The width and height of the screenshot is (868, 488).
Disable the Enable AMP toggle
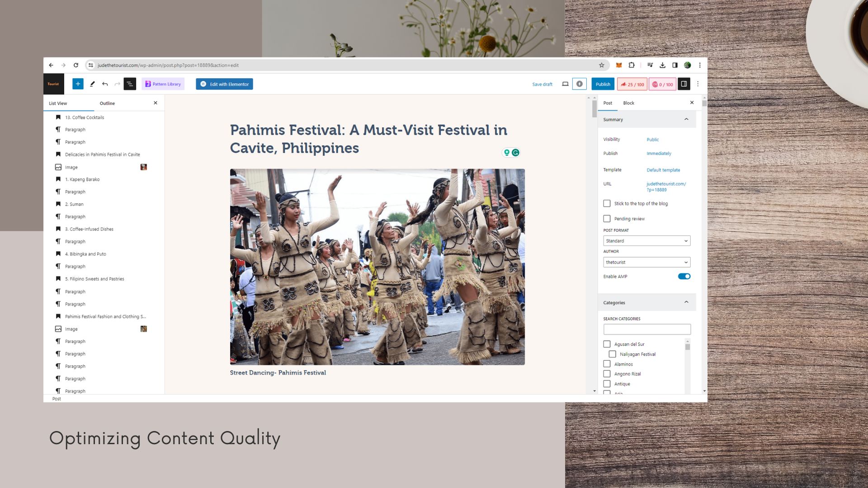tap(684, 277)
